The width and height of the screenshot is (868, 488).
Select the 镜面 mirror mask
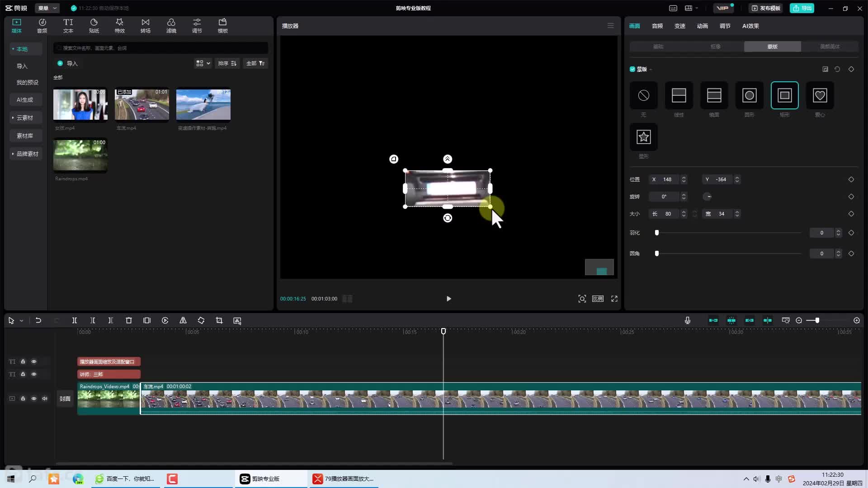click(714, 95)
